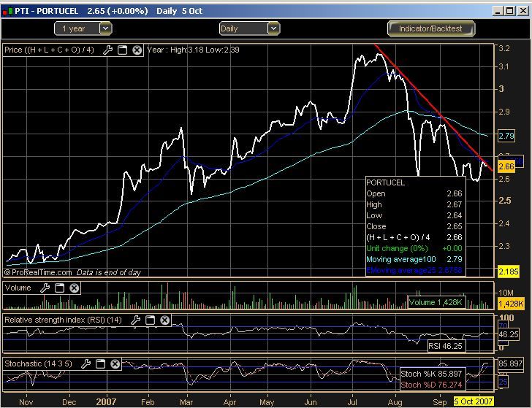Click the Relative strength index (RSI) (14) label
The height and width of the screenshot is (408, 532).
[63, 320]
